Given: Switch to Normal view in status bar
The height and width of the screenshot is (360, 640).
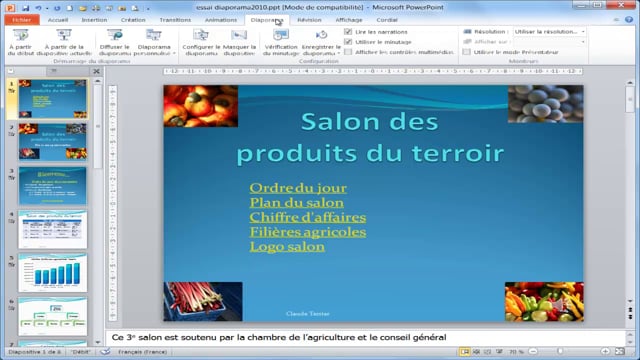Looking at the screenshot, I should (464, 351).
